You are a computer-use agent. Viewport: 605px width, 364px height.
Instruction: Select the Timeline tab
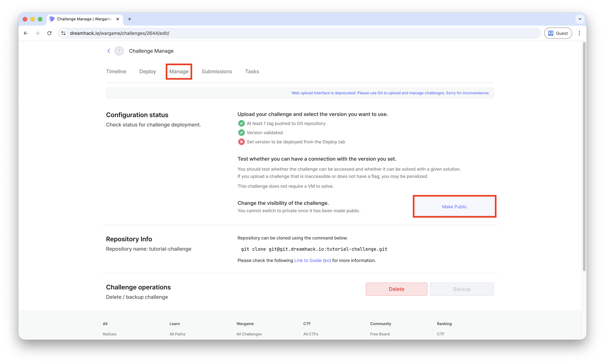116,71
